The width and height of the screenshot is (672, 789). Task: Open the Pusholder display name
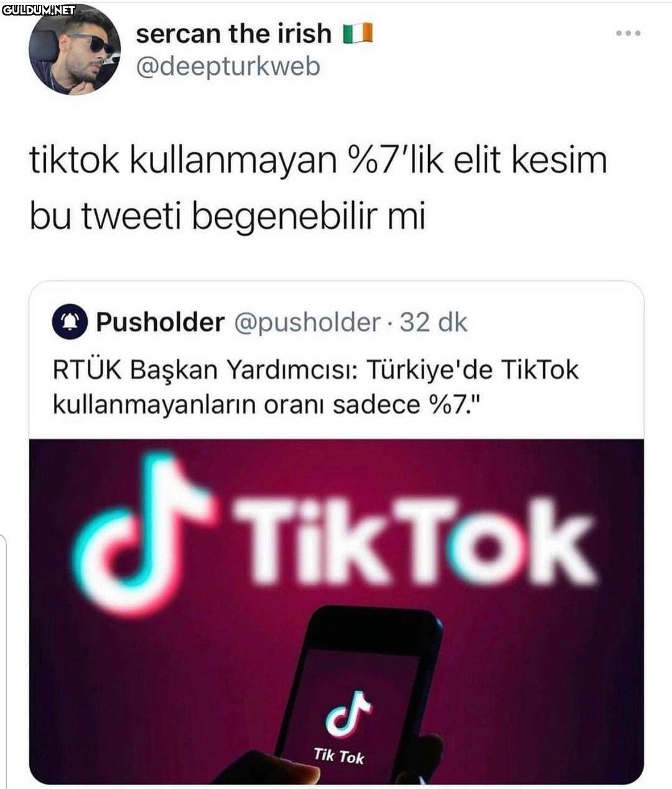coord(160,322)
